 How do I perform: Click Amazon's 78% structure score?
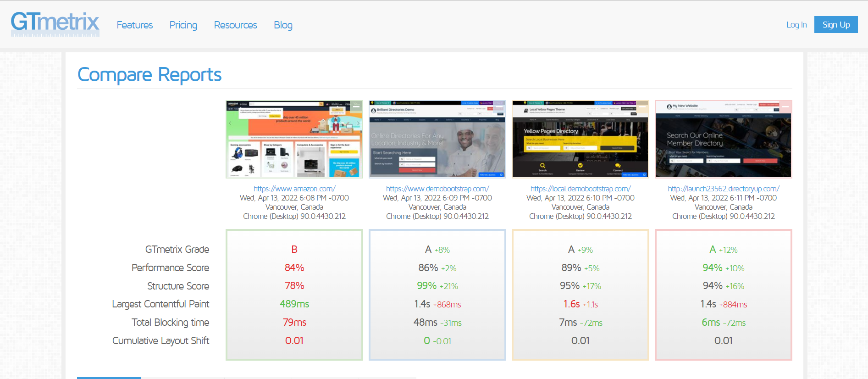(294, 286)
